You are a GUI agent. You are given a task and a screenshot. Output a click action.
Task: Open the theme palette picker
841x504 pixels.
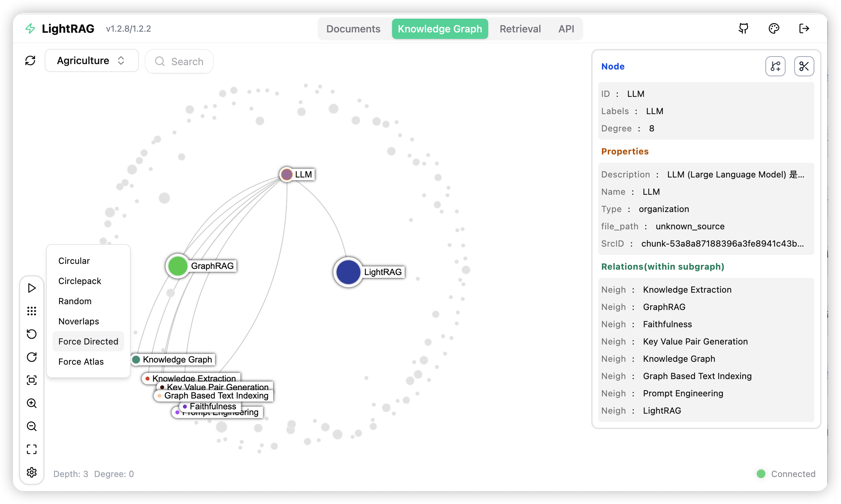(x=774, y=28)
